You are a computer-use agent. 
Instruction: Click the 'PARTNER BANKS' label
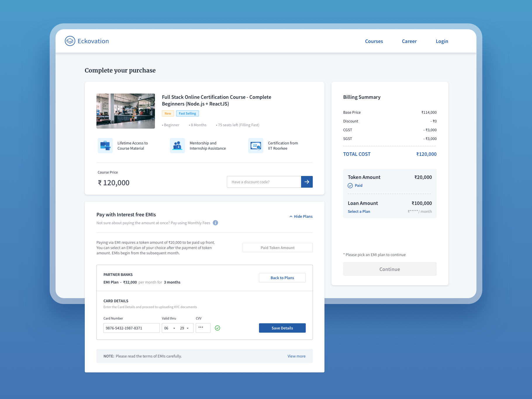(x=118, y=274)
